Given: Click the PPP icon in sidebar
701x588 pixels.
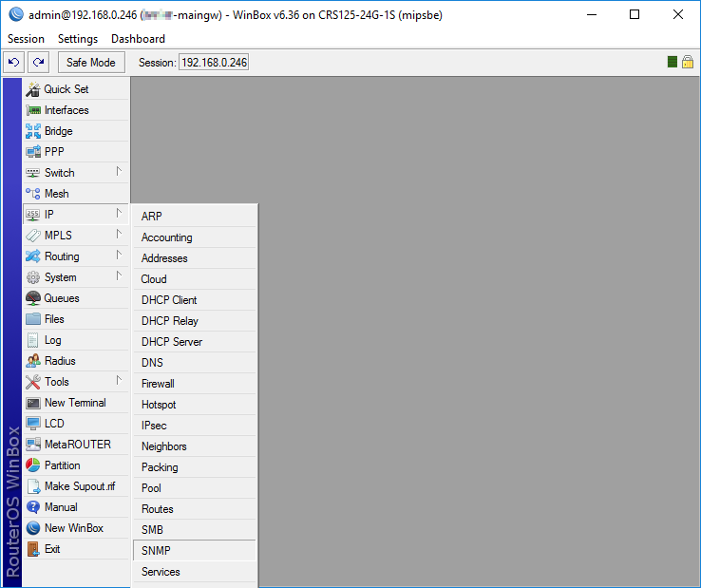Looking at the screenshot, I should coord(33,152).
